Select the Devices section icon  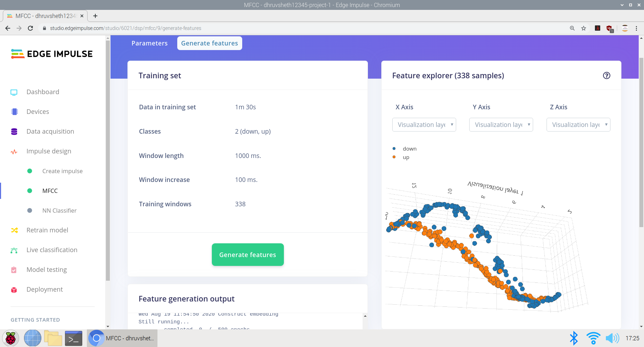pyautogui.click(x=14, y=111)
